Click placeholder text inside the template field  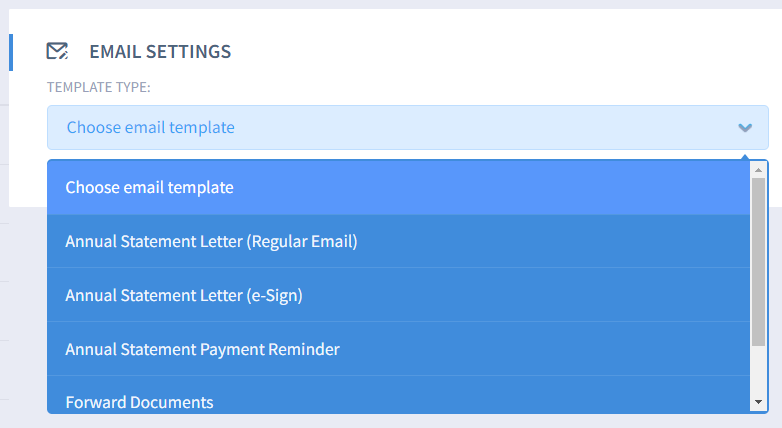(150, 128)
